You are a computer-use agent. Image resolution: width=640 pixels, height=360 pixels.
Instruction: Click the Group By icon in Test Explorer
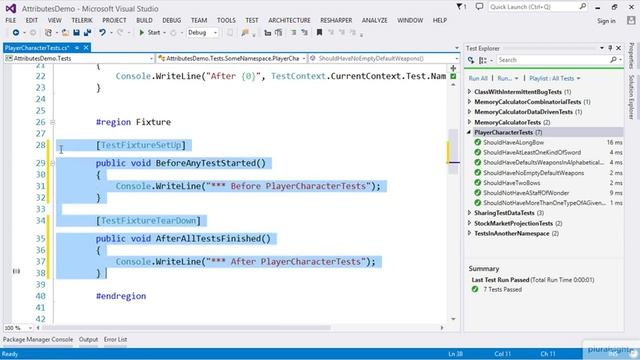coord(483,60)
